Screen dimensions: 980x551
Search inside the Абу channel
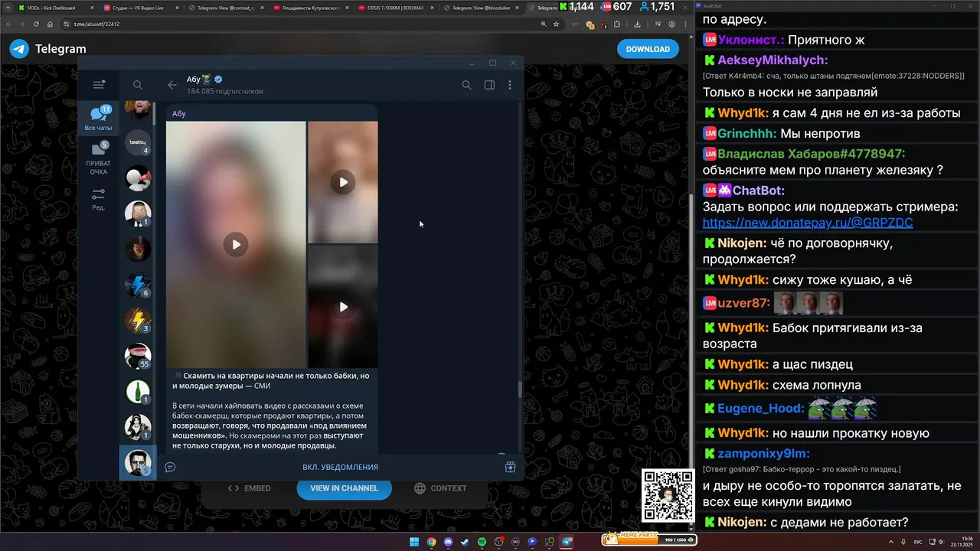click(466, 85)
